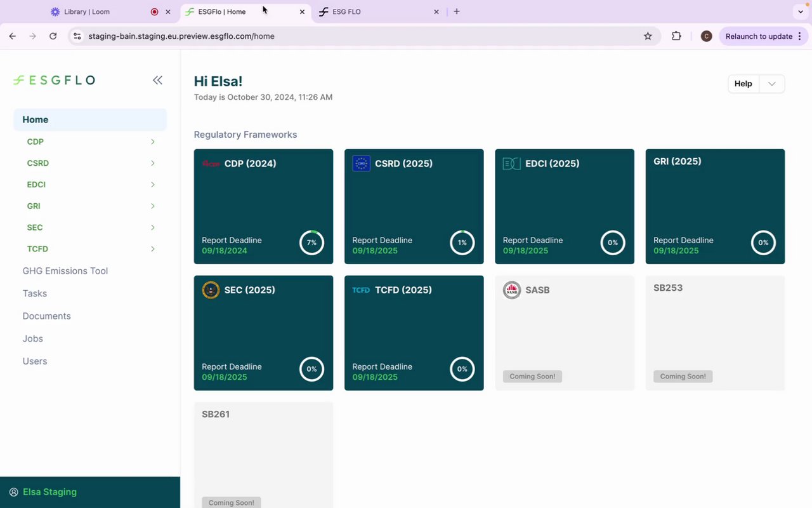Click the browser address bar URL
Screen dimensions: 812x508
coord(181,36)
